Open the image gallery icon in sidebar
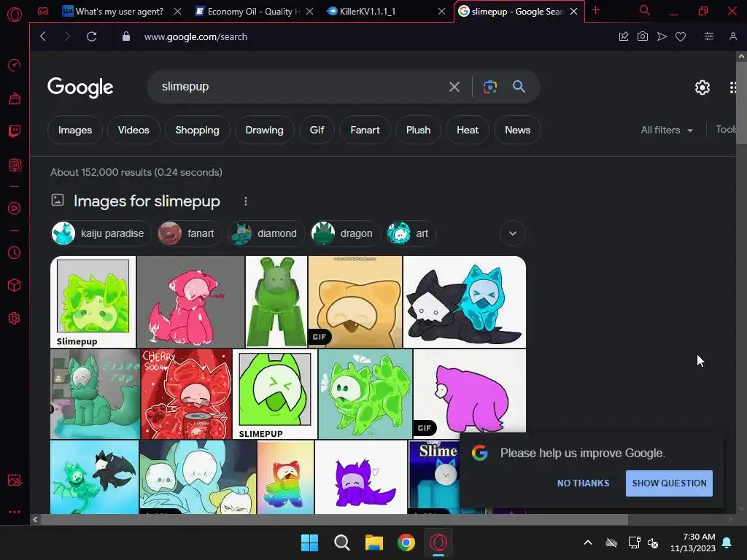The width and height of the screenshot is (747, 560). pos(15,480)
